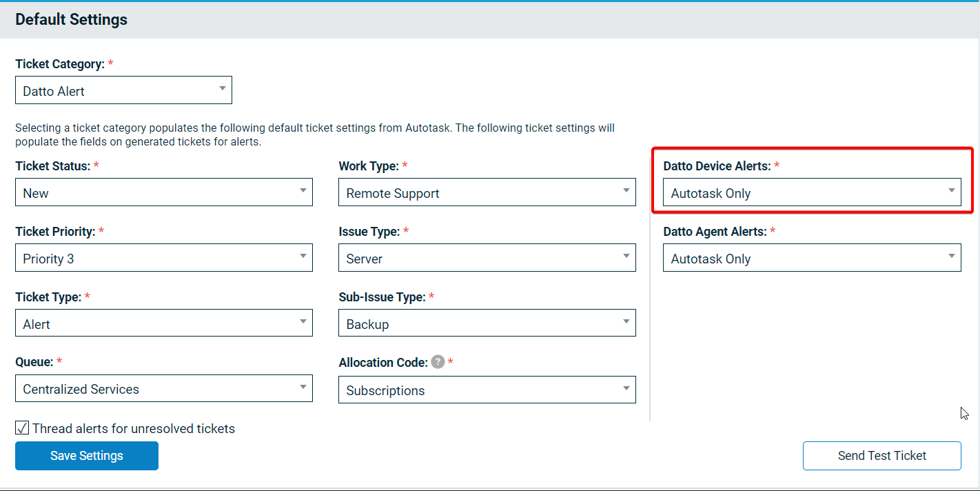This screenshot has width=980, height=491.
Task: Click the 'Selecting a ticket category populates' description
Action: pos(315,135)
